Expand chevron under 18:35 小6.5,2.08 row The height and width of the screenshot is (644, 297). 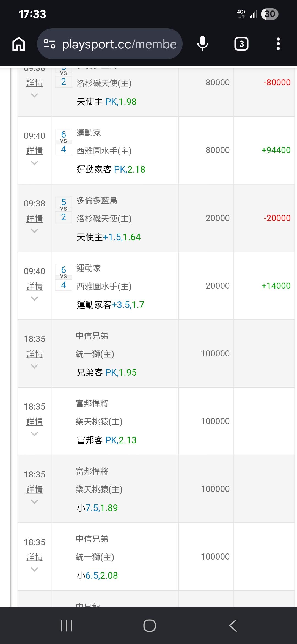[34, 569]
